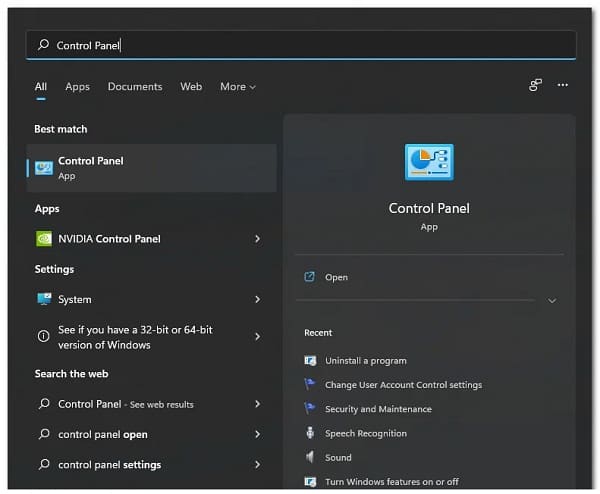Click the Turn Windows features on or off icon

click(310, 481)
